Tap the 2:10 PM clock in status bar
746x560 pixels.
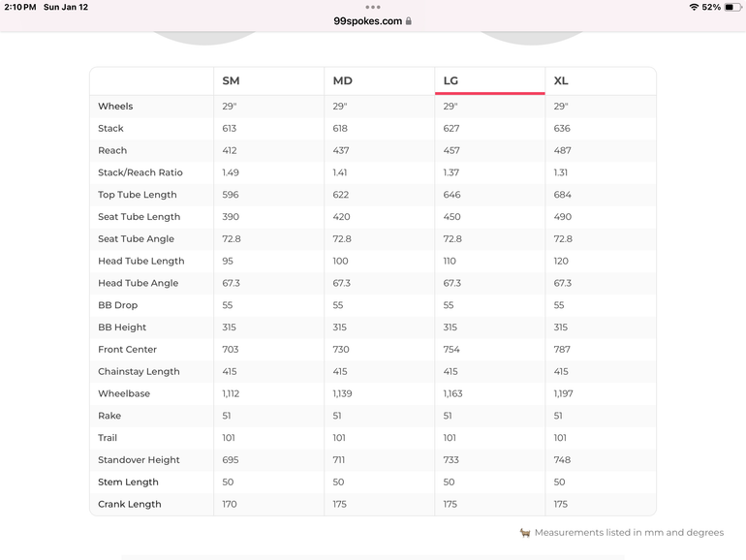(x=20, y=8)
